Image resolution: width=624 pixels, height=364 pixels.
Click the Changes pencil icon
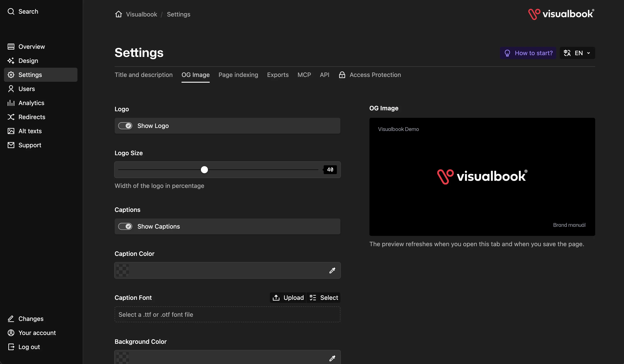11,319
